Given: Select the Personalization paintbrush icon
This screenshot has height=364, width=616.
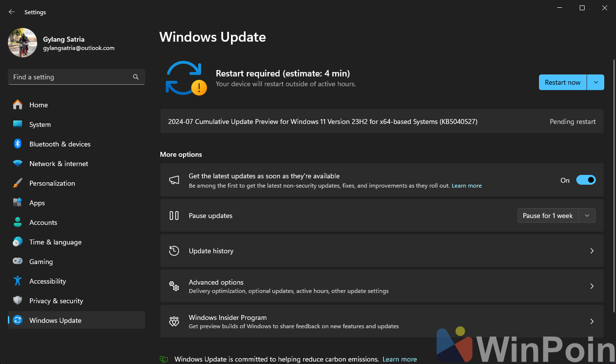Looking at the screenshot, I should 18,183.
